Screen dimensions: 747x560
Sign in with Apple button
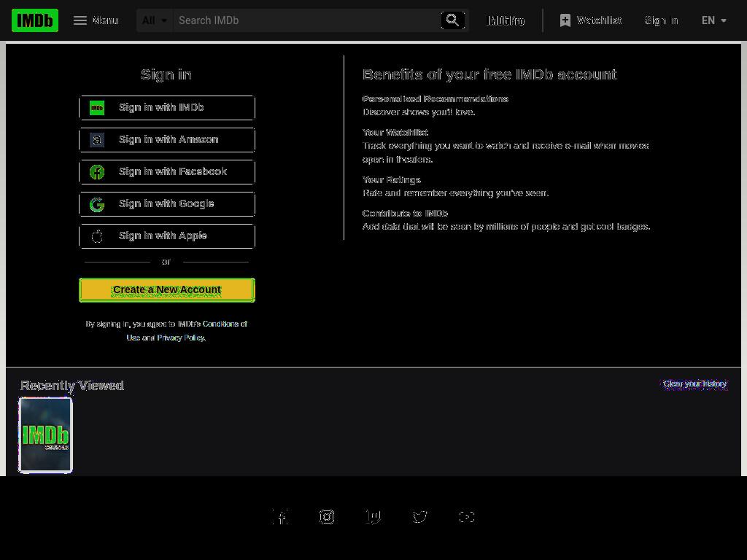tap(167, 236)
